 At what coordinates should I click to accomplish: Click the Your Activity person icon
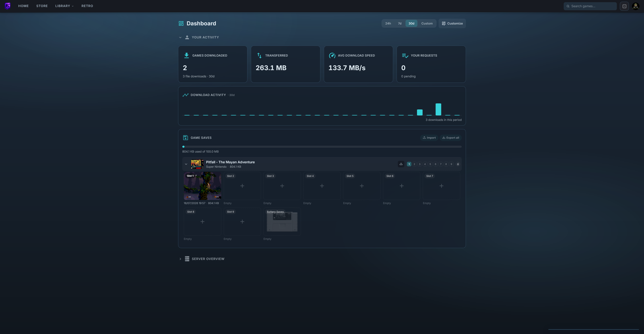(x=187, y=37)
